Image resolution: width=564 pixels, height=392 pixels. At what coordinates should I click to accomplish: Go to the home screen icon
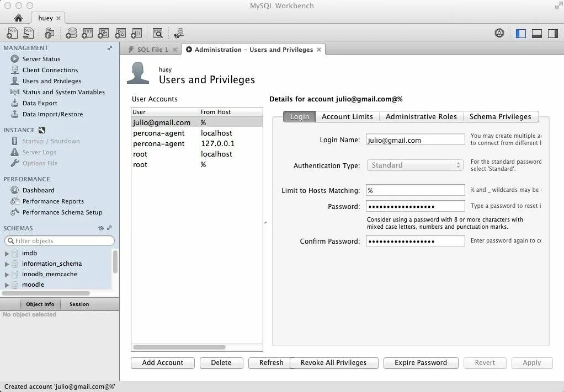coord(18,18)
